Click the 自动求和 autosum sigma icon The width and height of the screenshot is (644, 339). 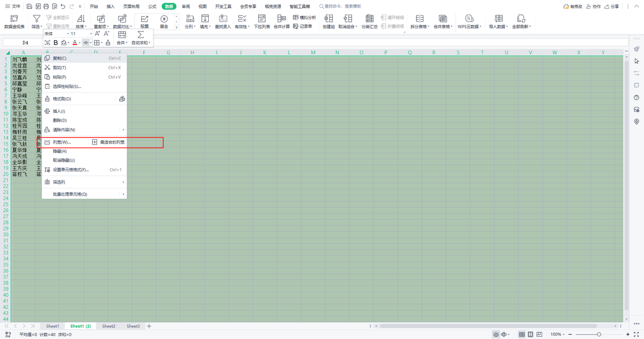coord(141,34)
